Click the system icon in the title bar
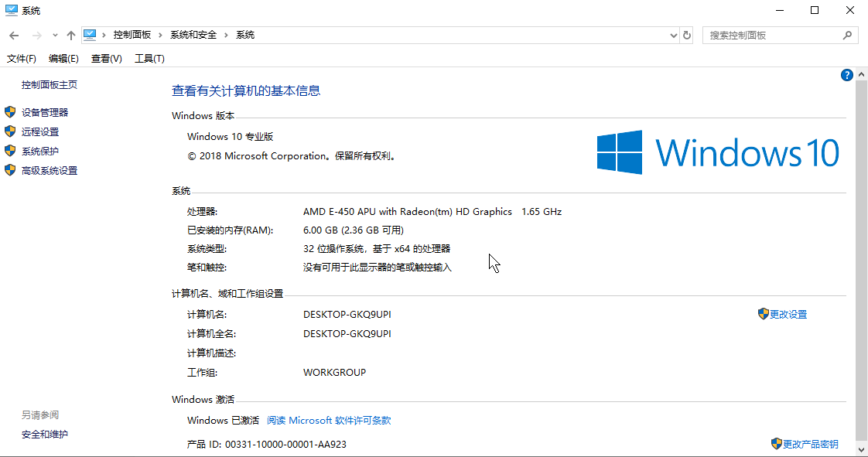 pyautogui.click(x=11, y=10)
